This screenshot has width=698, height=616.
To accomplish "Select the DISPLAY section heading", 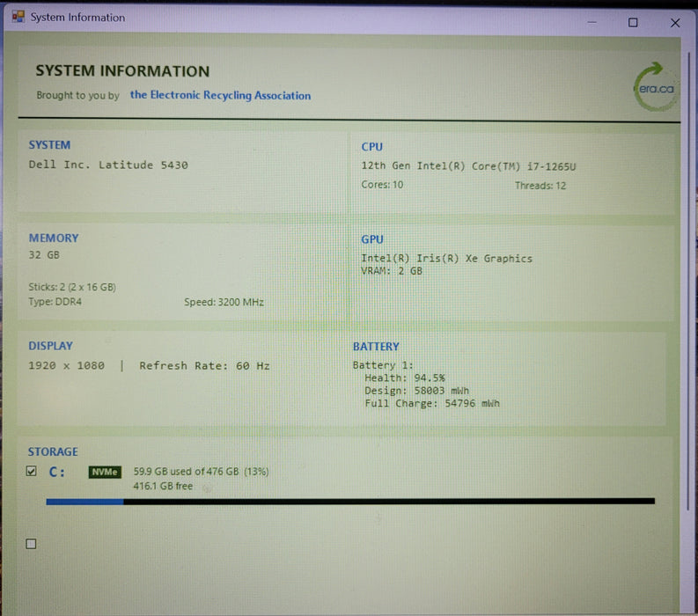I will [51, 346].
